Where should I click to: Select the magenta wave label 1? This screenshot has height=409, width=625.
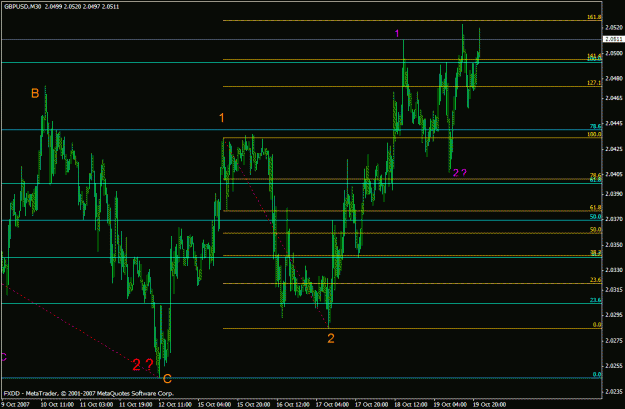coord(397,33)
